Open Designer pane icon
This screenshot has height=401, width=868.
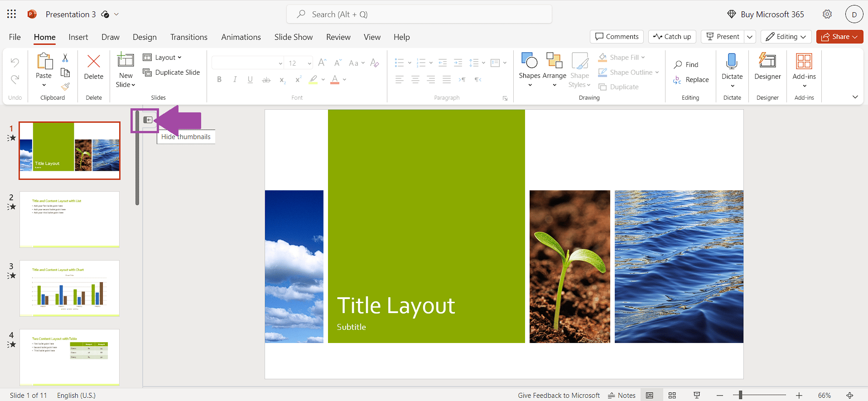click(x=767, y=60)
